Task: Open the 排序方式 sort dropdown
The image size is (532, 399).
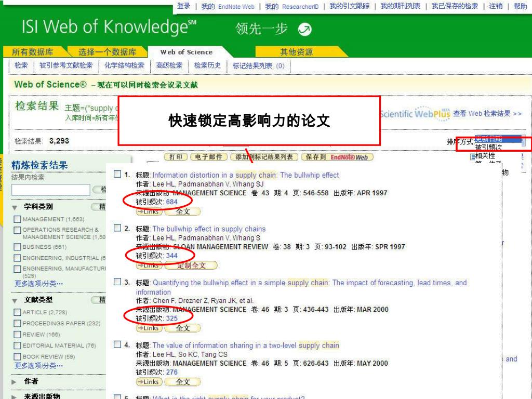Action: [x=500, y=139]
